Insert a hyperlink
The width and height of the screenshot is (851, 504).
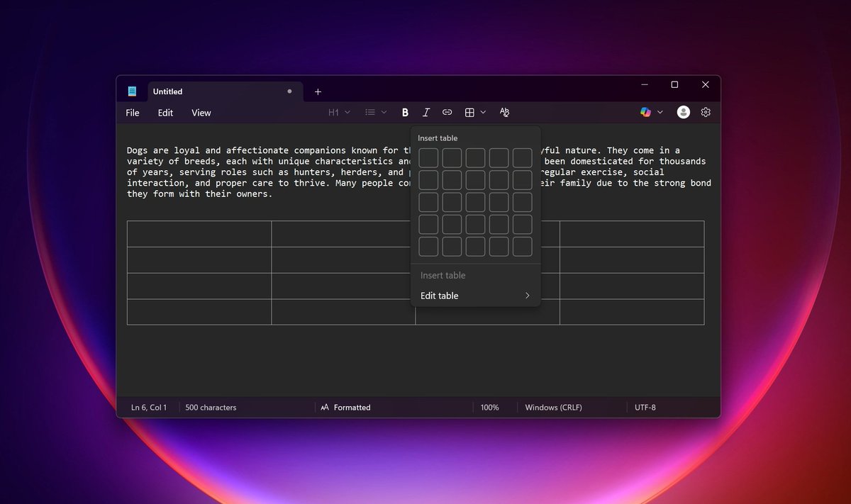[447, 112]
